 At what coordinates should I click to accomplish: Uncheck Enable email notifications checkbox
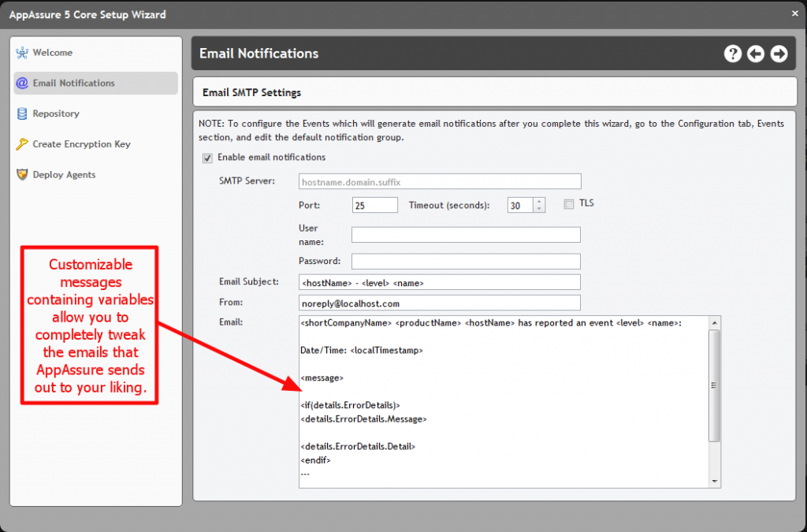[207, 158]
